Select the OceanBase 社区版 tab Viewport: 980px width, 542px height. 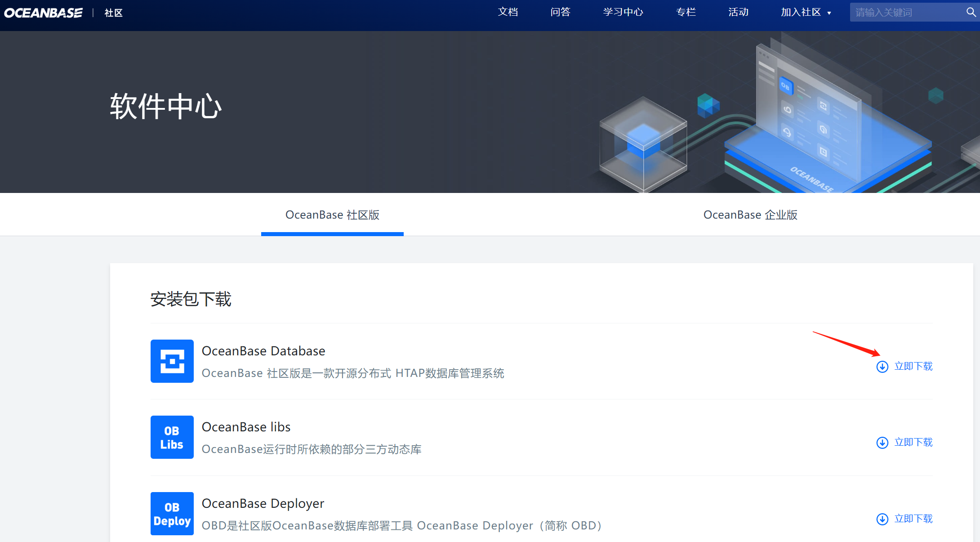pos(332,215)
